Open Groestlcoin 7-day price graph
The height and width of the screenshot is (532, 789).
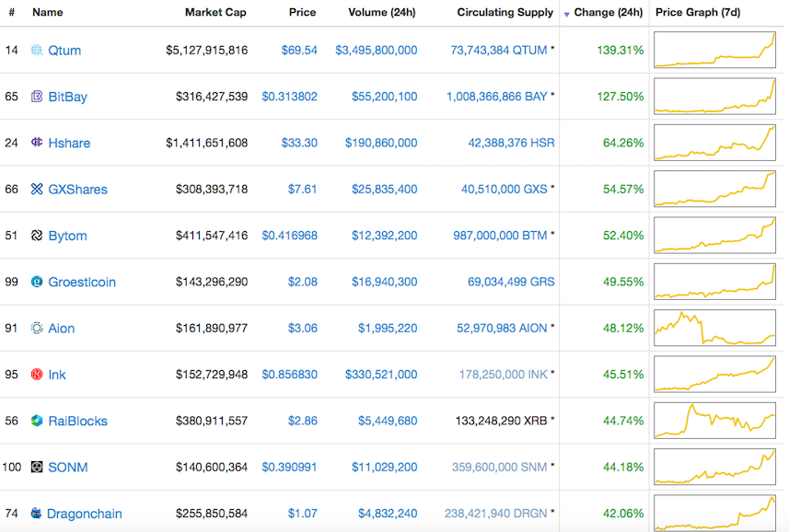714,281
